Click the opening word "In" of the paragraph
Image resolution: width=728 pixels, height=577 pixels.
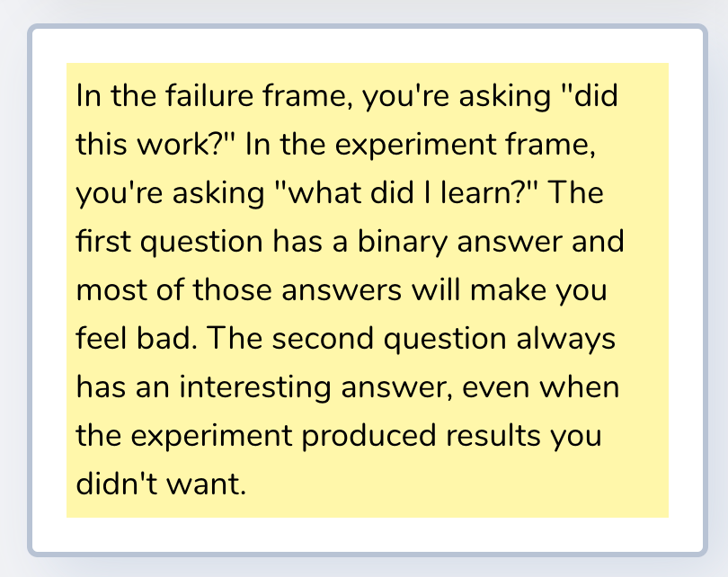point(88,95)
